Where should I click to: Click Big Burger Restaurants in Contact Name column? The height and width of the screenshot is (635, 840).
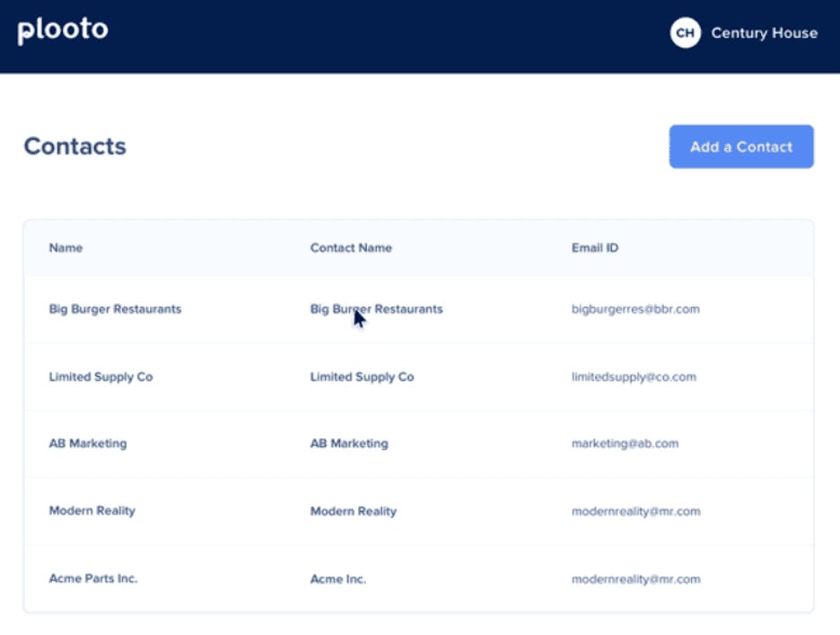376,309
